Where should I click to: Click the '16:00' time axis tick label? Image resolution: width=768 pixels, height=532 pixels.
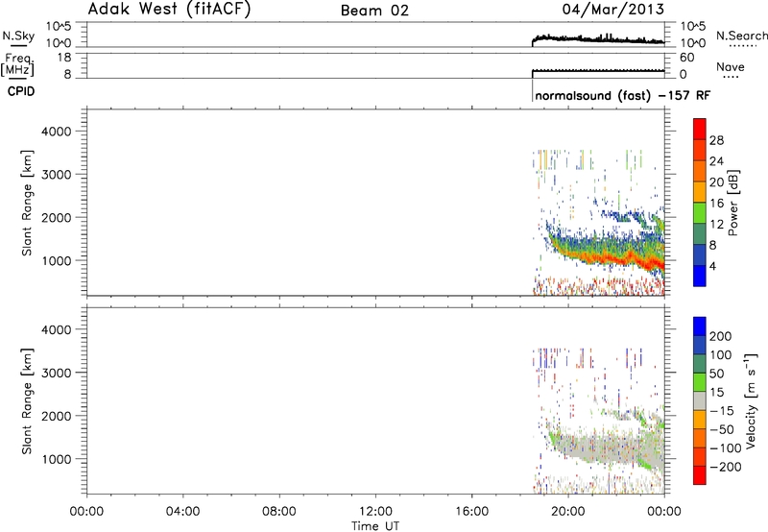[471, 512]
